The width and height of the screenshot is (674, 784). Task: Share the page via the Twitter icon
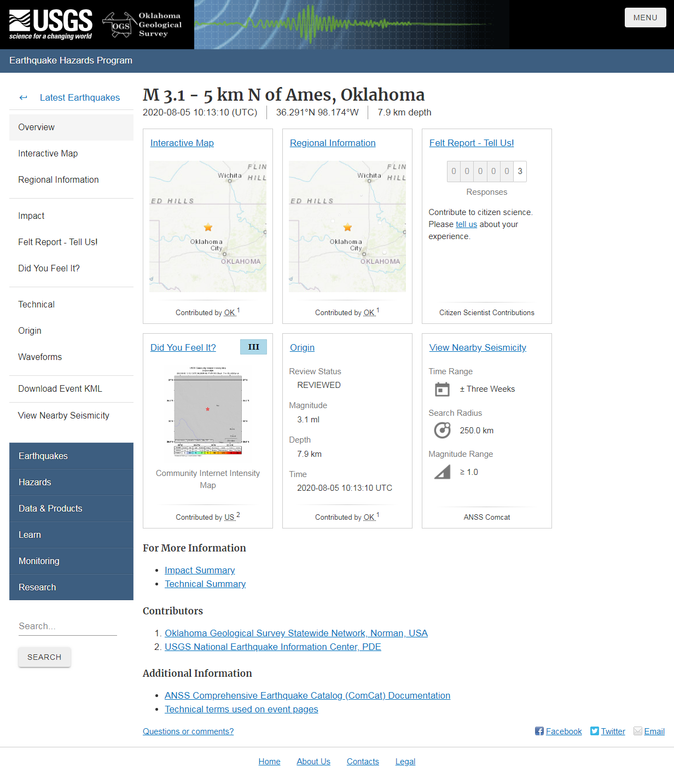point(594,731)
